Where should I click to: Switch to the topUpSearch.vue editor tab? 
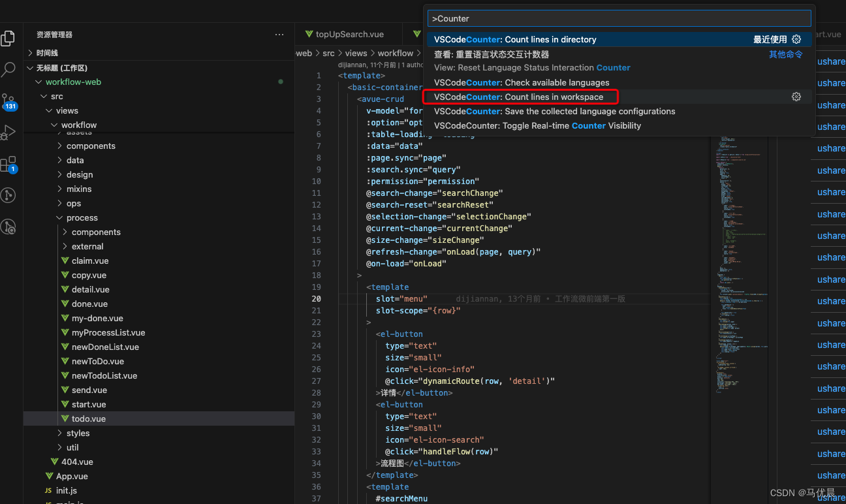(349, 33)
